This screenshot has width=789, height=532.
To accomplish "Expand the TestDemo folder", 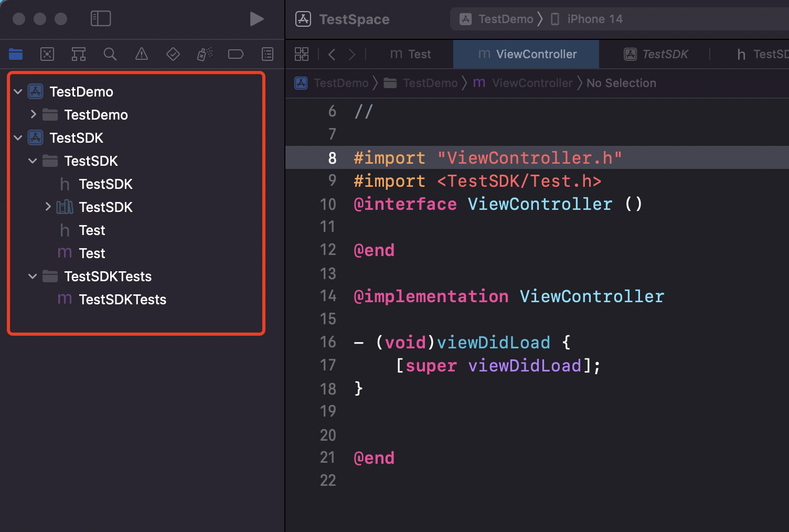I will click(x=33, y=114).
